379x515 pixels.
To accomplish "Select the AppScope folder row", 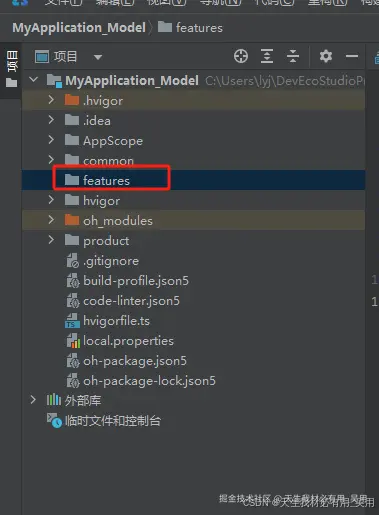I will (193, 140).
